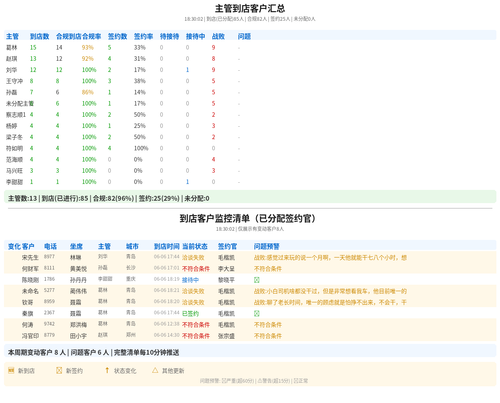This screenshot has height=403, width=500.
Task: Select customer 何财军 in monitoring list
Action: (30, 269)
